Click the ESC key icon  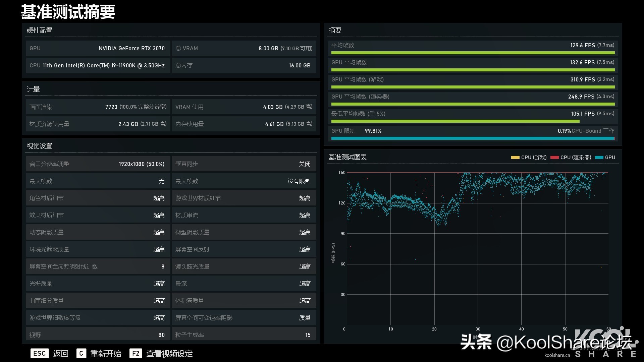coord(39,353)
